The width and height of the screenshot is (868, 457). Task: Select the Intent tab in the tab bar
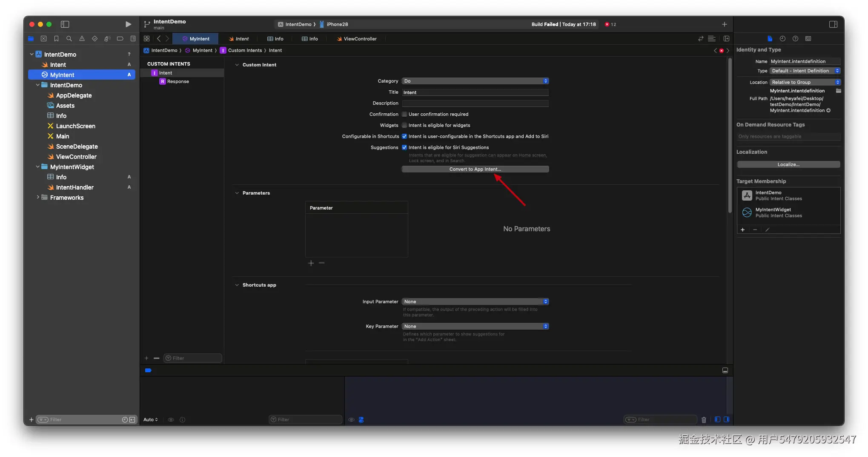click(x=240, y=39)
